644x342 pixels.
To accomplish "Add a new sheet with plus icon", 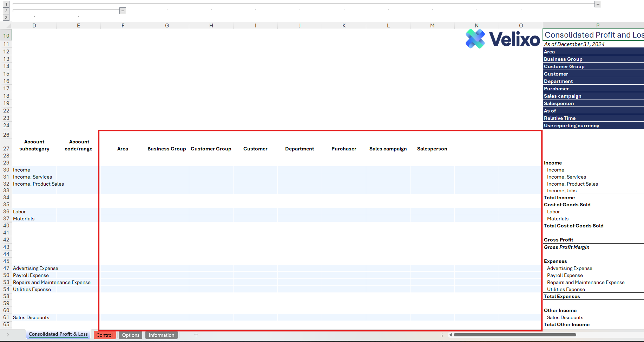I will coord(196,335).
